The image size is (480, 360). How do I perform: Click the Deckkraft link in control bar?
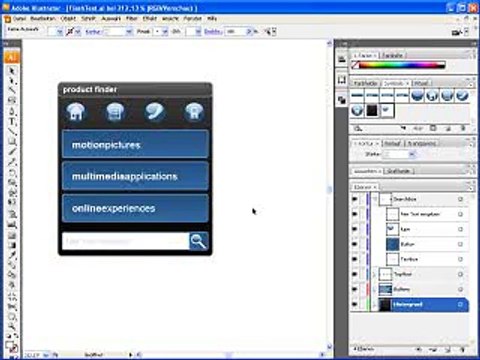(x=212, y=32)
